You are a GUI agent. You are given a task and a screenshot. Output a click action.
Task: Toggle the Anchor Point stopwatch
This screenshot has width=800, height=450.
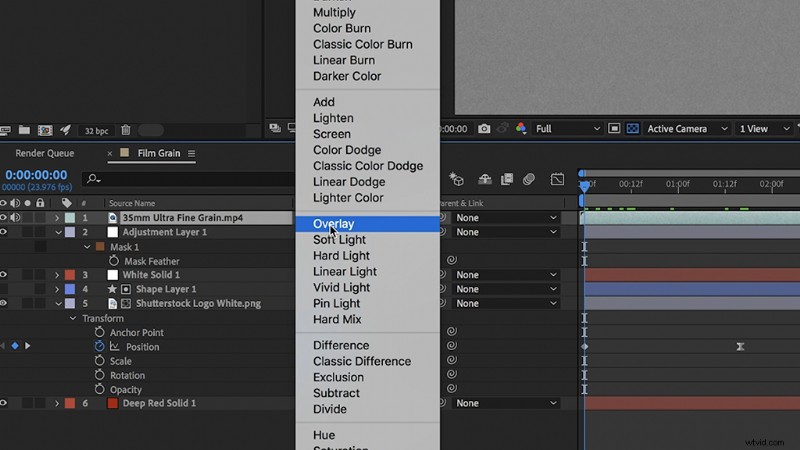point(99,332)
